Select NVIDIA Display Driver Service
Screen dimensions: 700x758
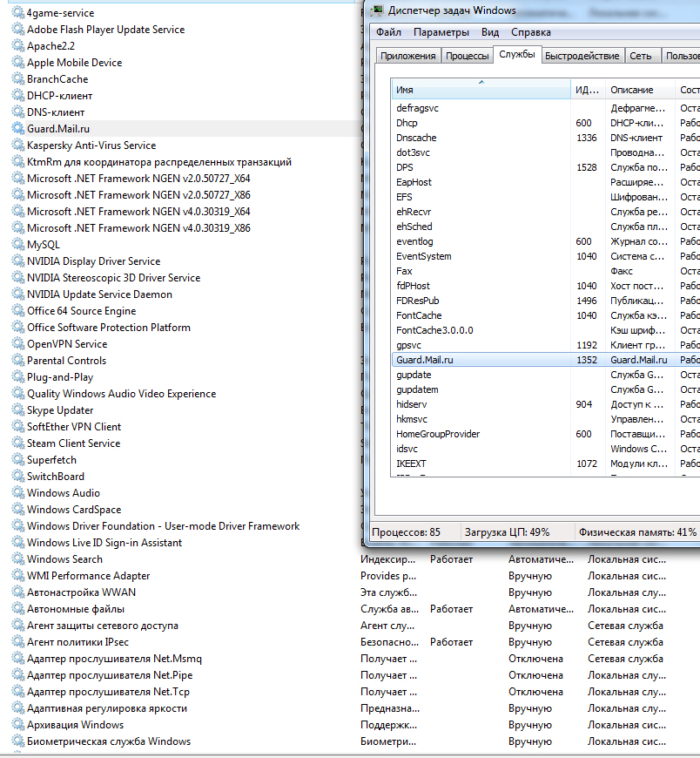click(x=94, y=261)
